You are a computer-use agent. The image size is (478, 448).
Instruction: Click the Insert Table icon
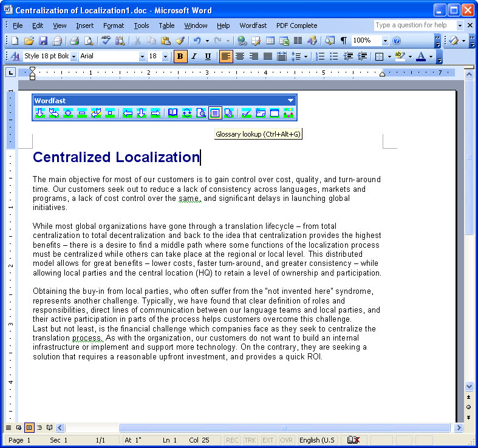point(270,41)
